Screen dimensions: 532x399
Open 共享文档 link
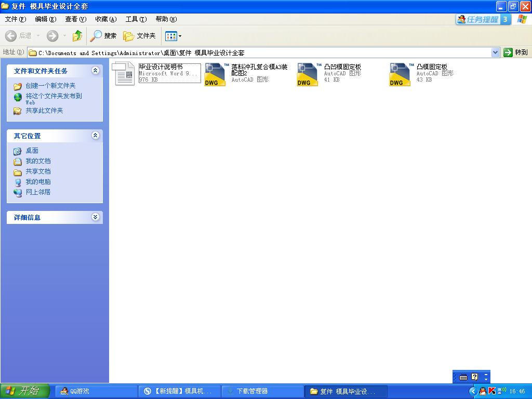click(x=38, y=171)
